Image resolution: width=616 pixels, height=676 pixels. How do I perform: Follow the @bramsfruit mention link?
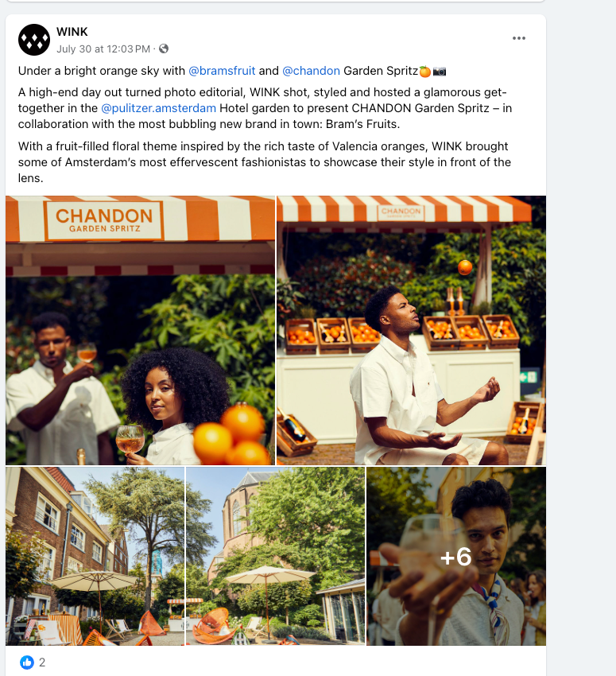coord(222,71)
